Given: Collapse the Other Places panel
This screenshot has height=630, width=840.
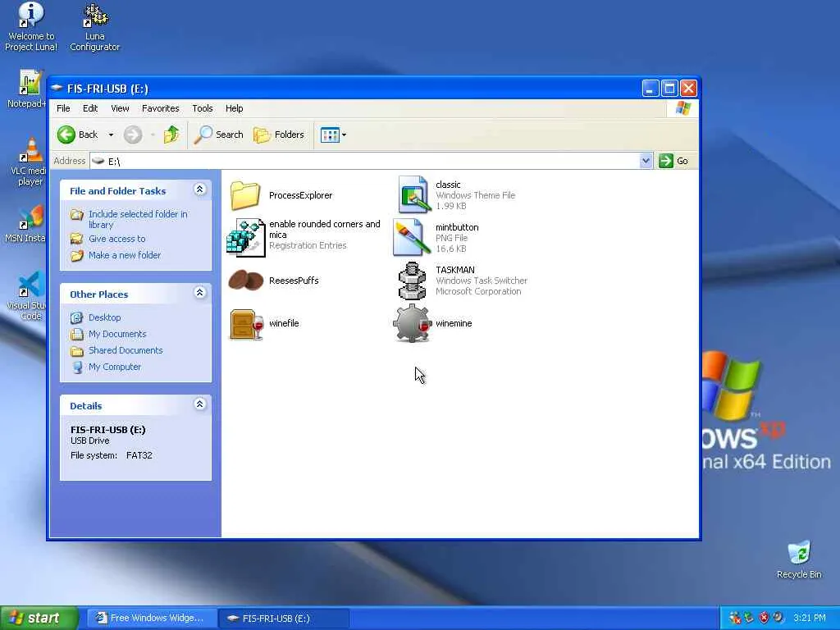Looking at the screenshot, I should pos(200,293).
